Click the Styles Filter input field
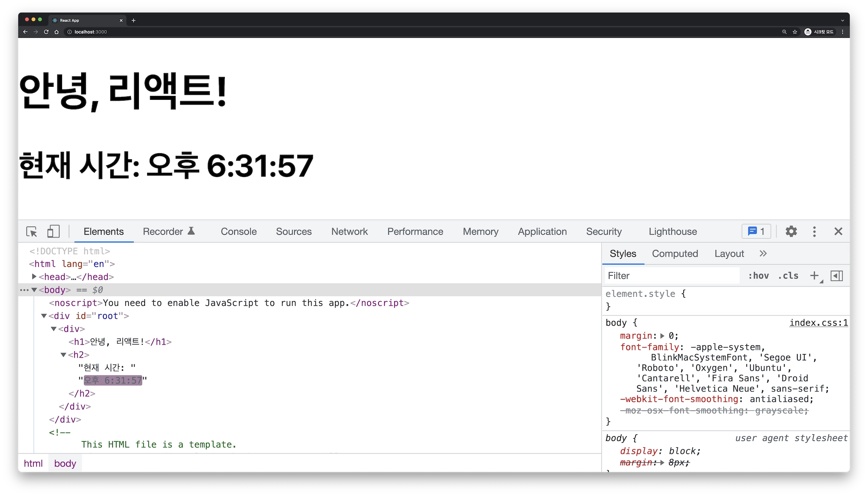Screen dimensions: 868x496 tap(671, 276)
